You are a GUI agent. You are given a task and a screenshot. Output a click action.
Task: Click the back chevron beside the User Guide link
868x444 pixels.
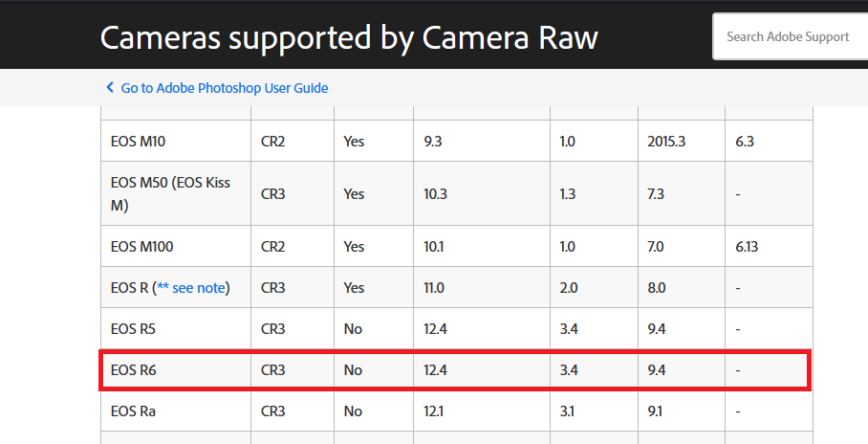tap(110, 88)
